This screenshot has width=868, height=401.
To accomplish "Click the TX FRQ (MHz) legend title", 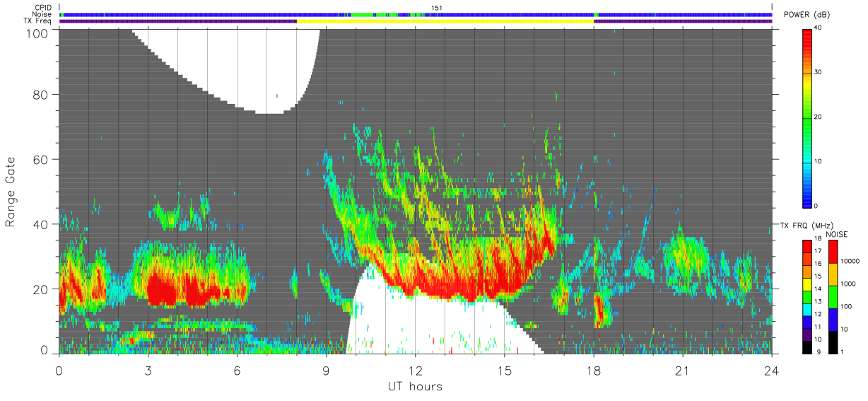I will pos(806,226).
